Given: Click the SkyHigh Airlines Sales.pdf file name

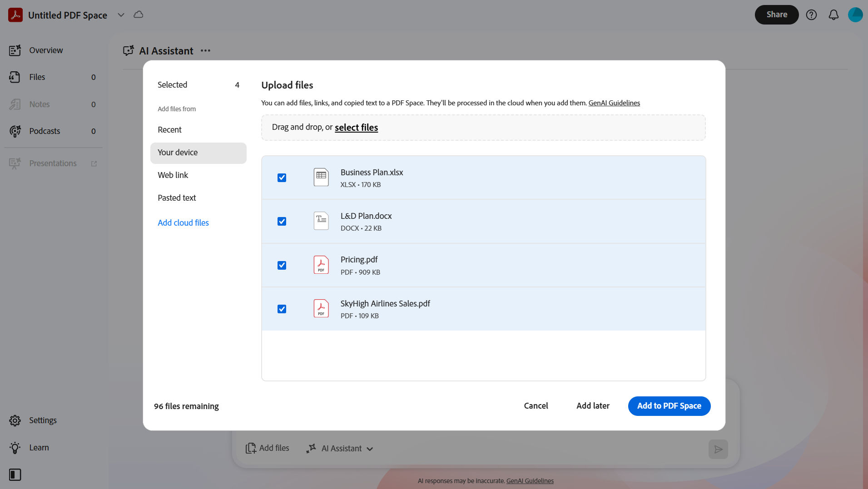Looking at the screenshot, I should pos(385,304).
